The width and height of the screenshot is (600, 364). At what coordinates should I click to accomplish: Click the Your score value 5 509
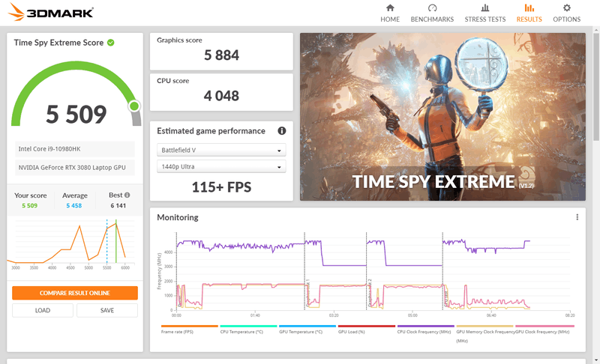(29, 205)
